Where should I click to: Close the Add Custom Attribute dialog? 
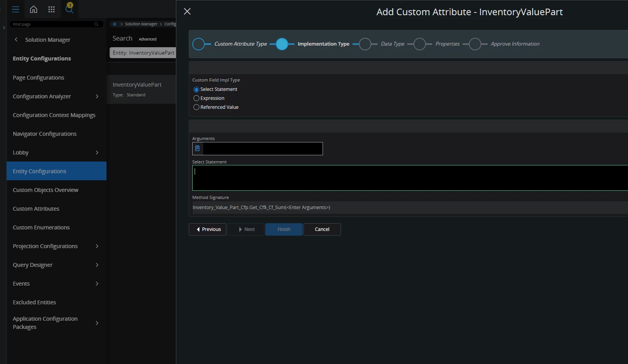[187, 11]
